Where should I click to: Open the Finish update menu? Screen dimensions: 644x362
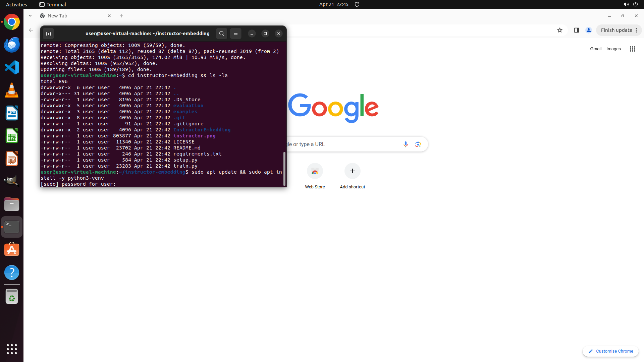[x=619, y=30]
